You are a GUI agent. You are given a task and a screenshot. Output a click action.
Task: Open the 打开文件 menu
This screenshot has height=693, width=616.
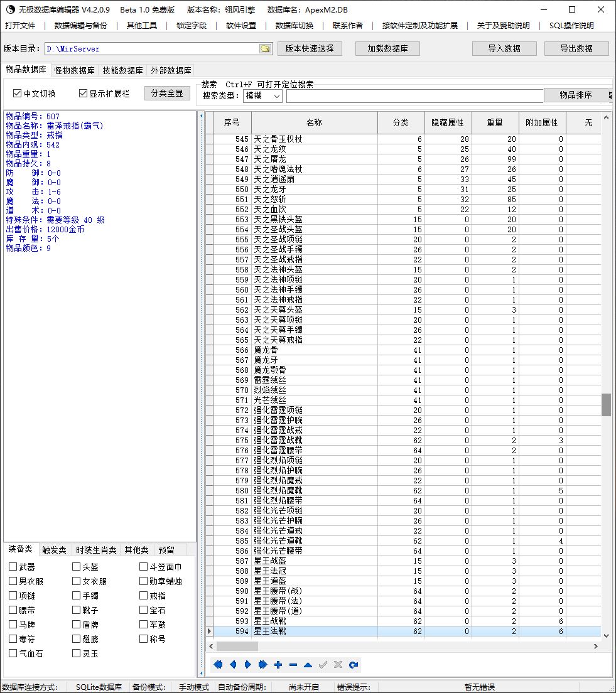tap(20, 26)
